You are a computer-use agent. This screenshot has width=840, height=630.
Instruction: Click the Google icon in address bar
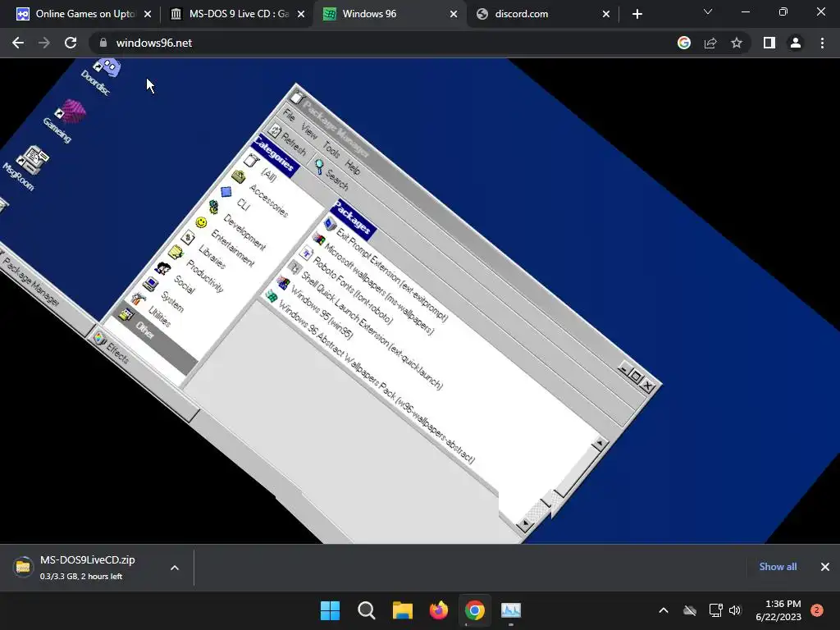click(x=684, y=43)
